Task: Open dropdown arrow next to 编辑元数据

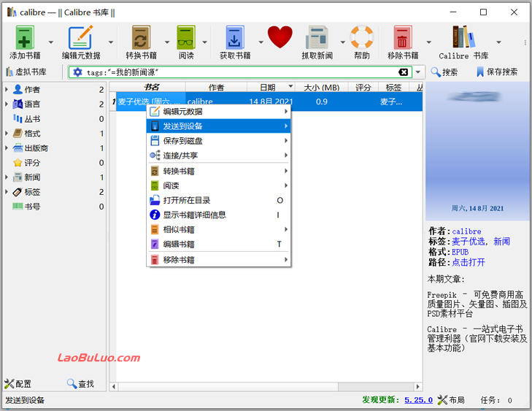Action: tap(111, 42)
